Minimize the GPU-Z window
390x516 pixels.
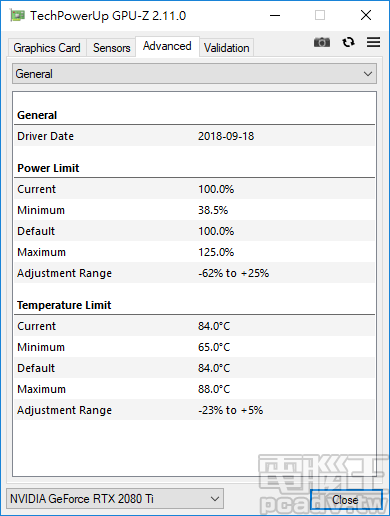tap(275, 15)
